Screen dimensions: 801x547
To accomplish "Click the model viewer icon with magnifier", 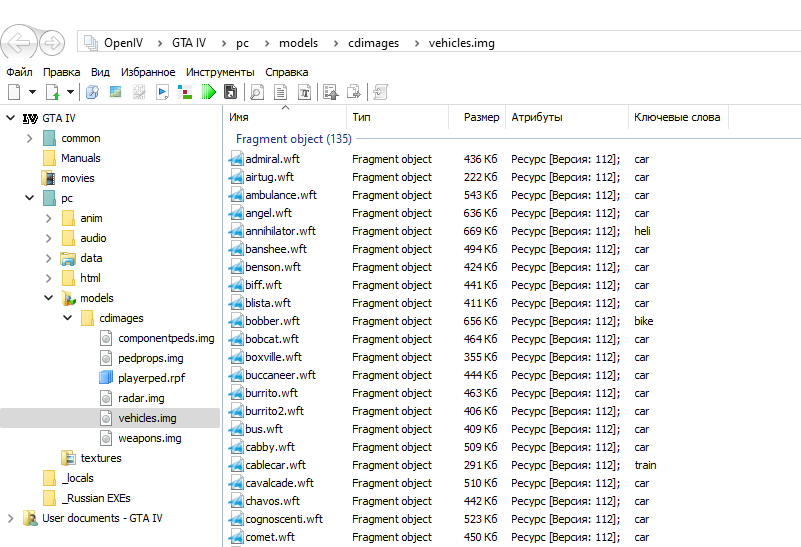I will [92, 92].
